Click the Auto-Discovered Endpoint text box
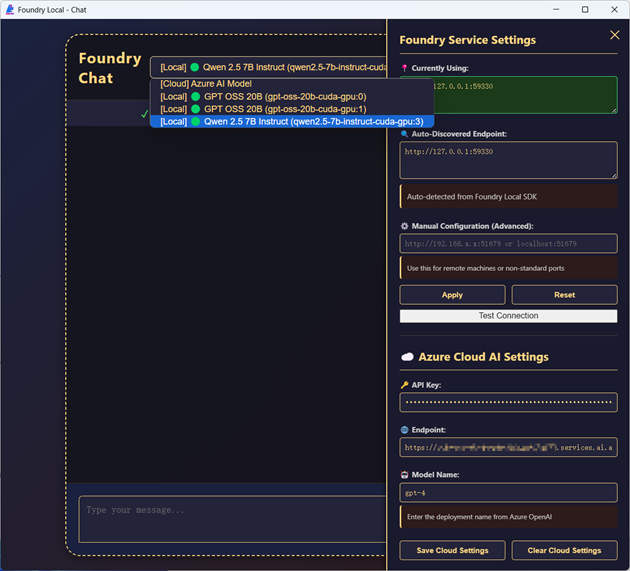The image size is (630, 571). pos(508,160)
